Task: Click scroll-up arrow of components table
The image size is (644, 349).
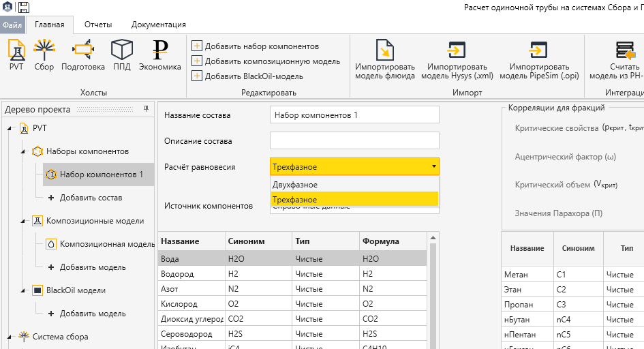Action: tap(433, 238)
